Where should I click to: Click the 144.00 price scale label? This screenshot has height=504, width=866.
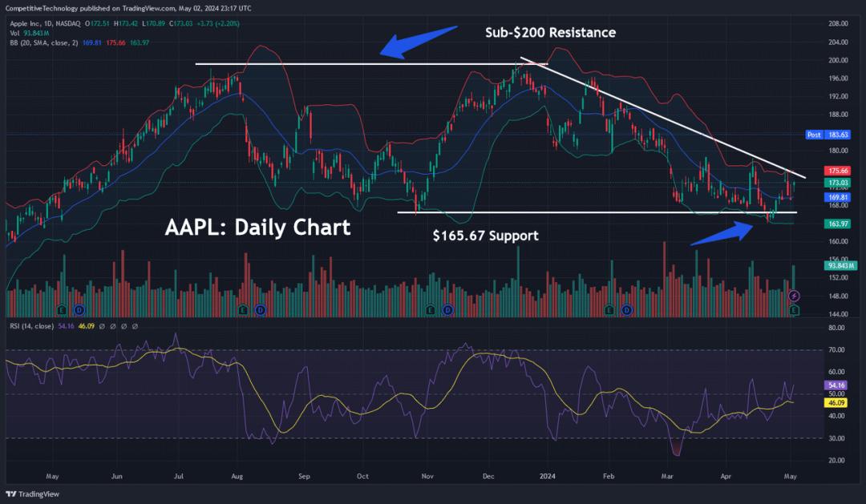(838, 314)
